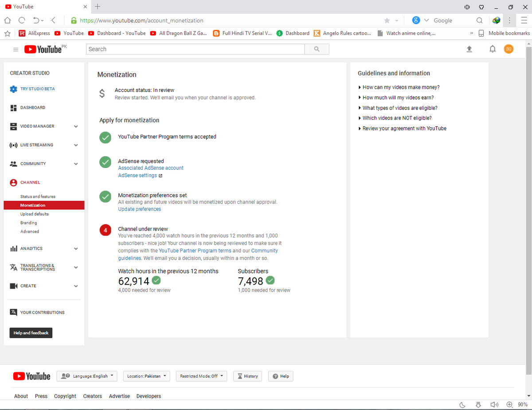This screenshot has height=410, width=532.
Task: Click the Update preferences link
Action: pos(140,209)
